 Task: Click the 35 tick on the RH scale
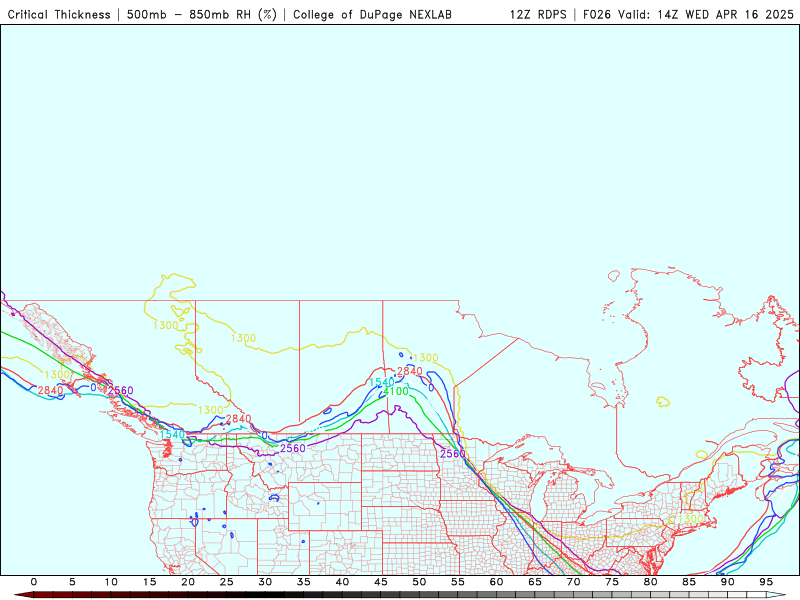304,582
